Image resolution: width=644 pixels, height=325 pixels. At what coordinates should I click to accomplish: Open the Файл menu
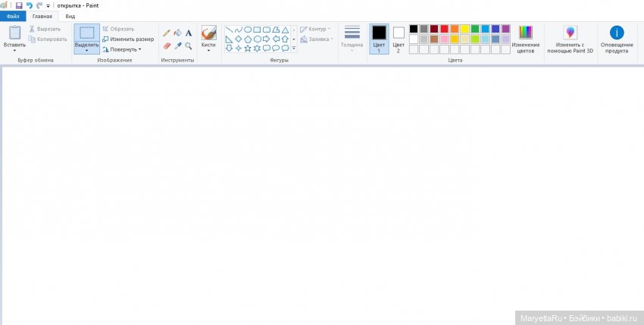point(13,15)
